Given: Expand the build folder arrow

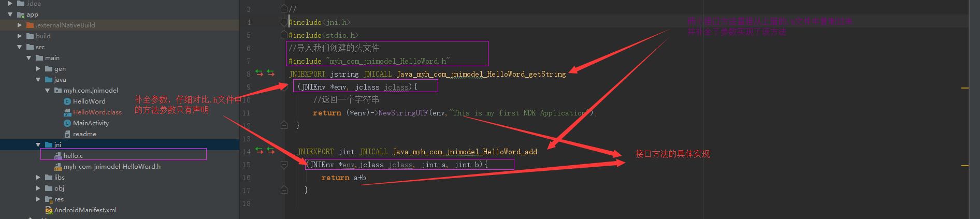Looking at the screenshot, I should 20,36.
